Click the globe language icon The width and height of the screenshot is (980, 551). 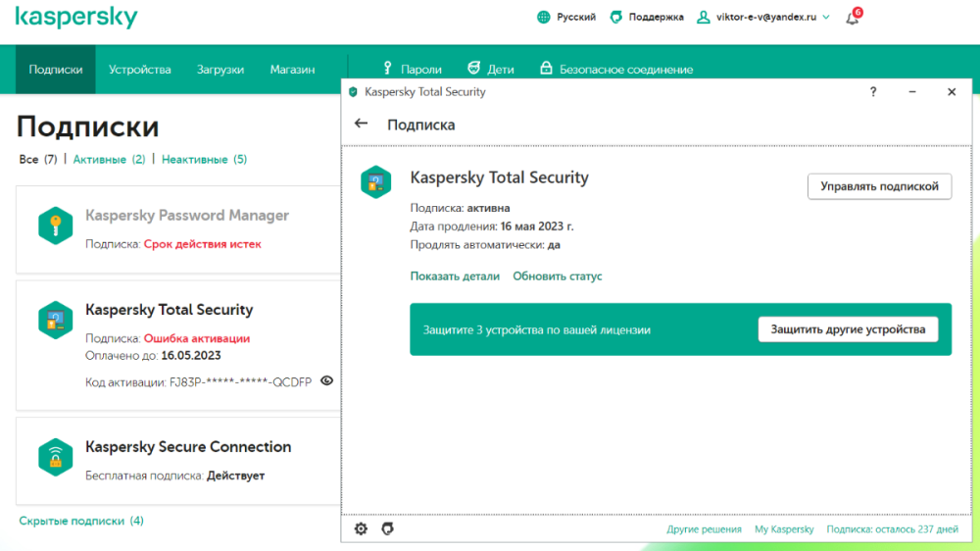click(544, 17)
